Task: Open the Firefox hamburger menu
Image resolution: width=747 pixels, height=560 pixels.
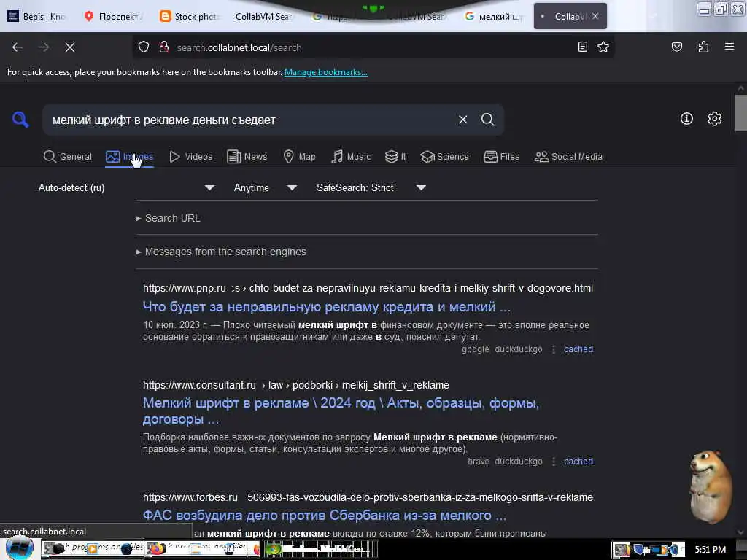Action: click(729, 47)
